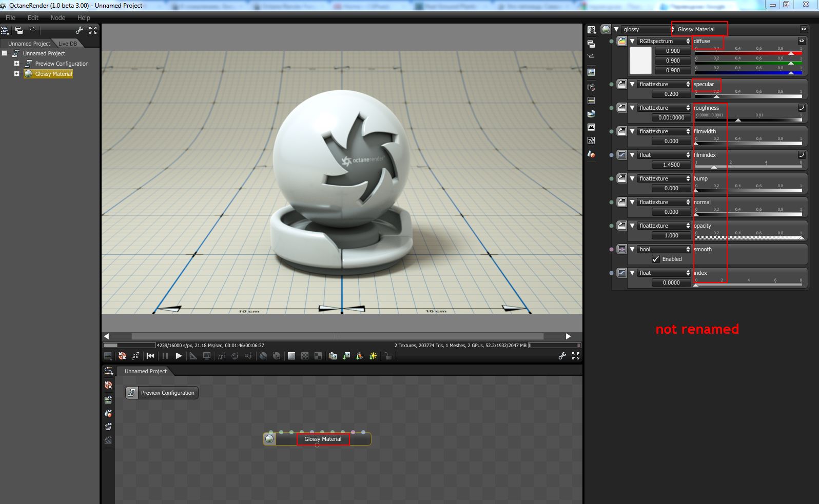Click the diffuse RGBspectrum node icon
Image resolution: width=819 pixels, height=504 pixels.
(622, 41)
